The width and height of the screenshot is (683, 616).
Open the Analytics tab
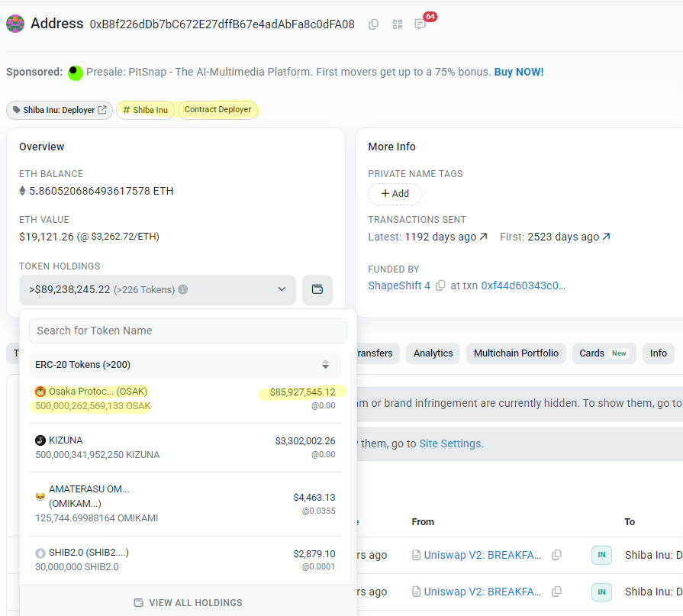(x=433, y=353)
